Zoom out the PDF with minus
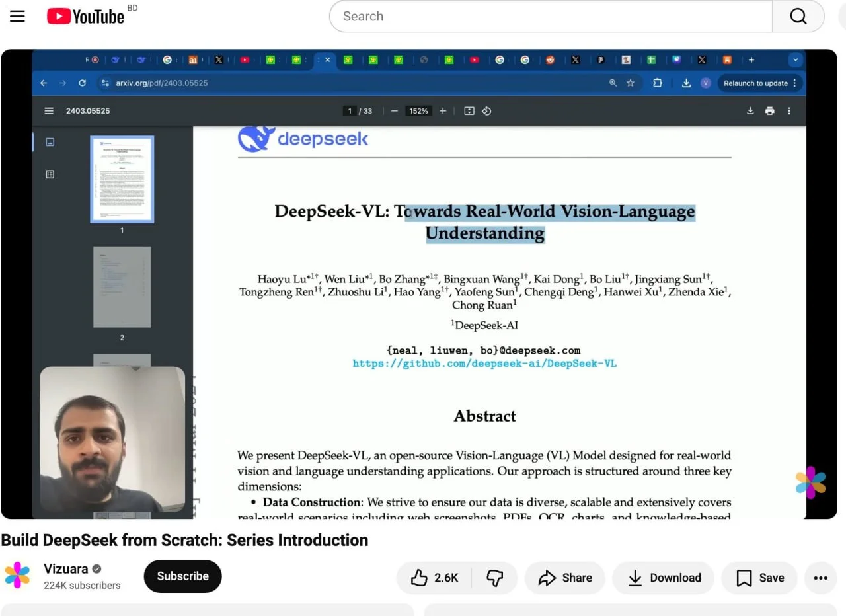The height and width of the screenshot is (616, 846). [x=395, y=111]
